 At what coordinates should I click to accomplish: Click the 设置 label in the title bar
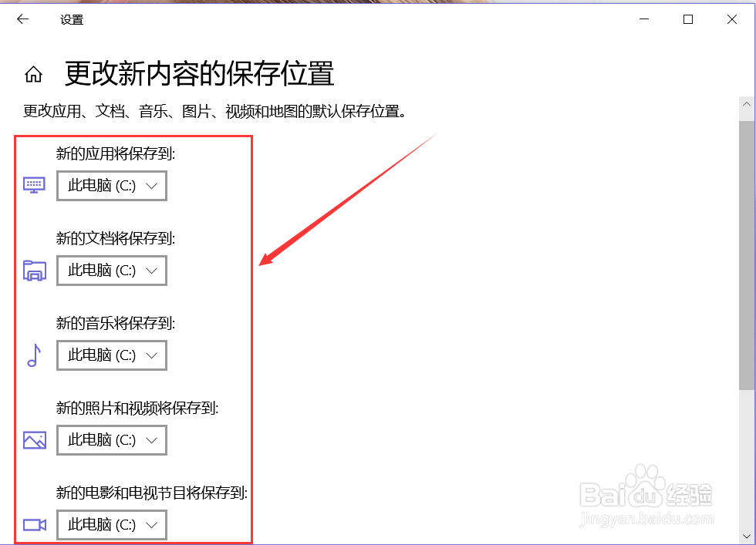[x=71, y=19]
